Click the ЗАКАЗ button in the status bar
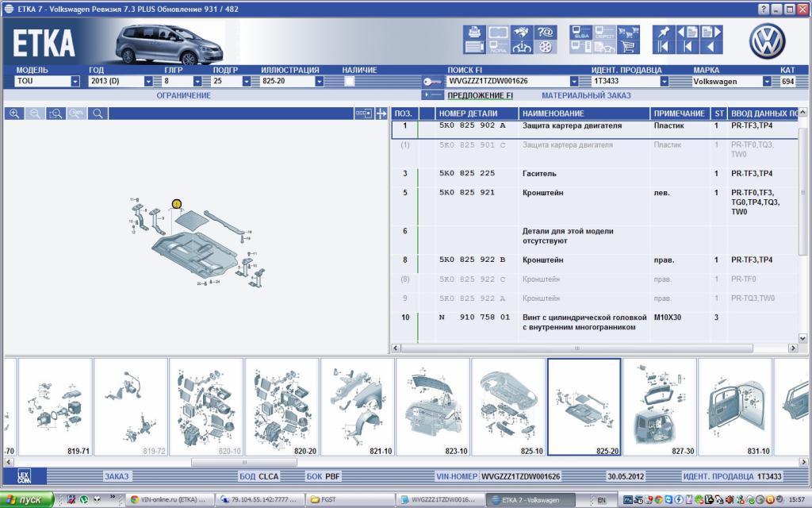Screen dimensions: 812x508 (117, 476)
